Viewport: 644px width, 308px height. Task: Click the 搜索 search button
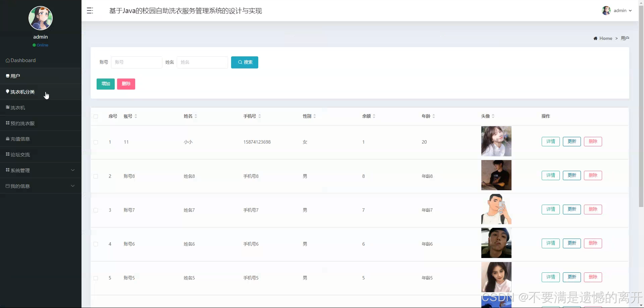coord(245,62)
